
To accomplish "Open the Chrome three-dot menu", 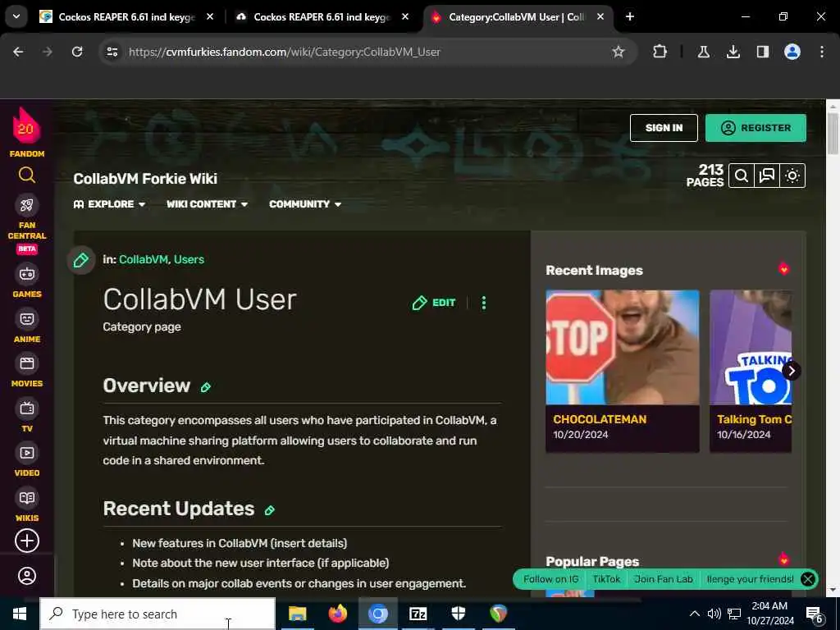I will 822,52.
